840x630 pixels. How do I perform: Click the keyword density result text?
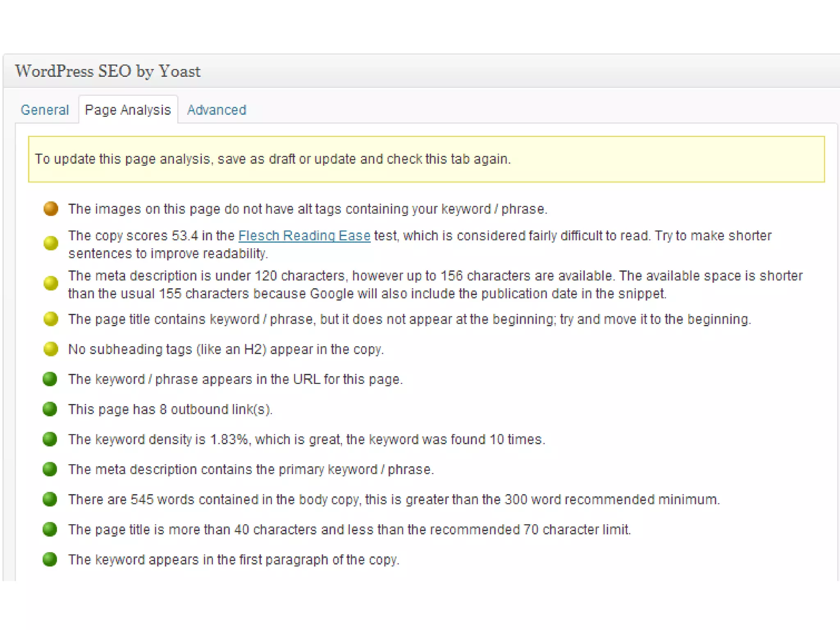(306, 439)
